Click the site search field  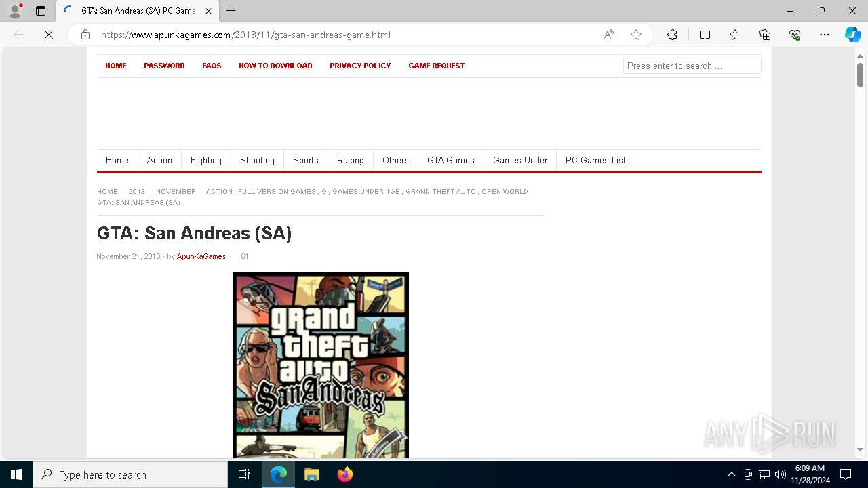pyautogui.click(x=692, y=66)
